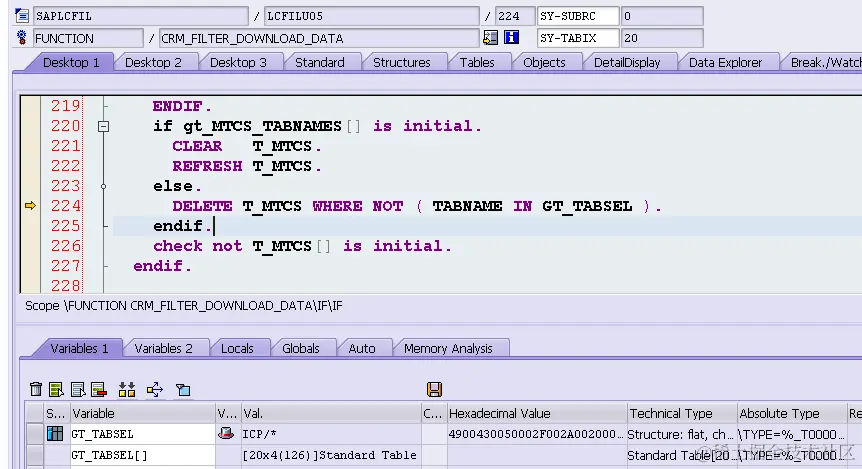The image size is (862, 469).
Task: Switch to the Desktop 1 tab
Action: coord(71,63)
